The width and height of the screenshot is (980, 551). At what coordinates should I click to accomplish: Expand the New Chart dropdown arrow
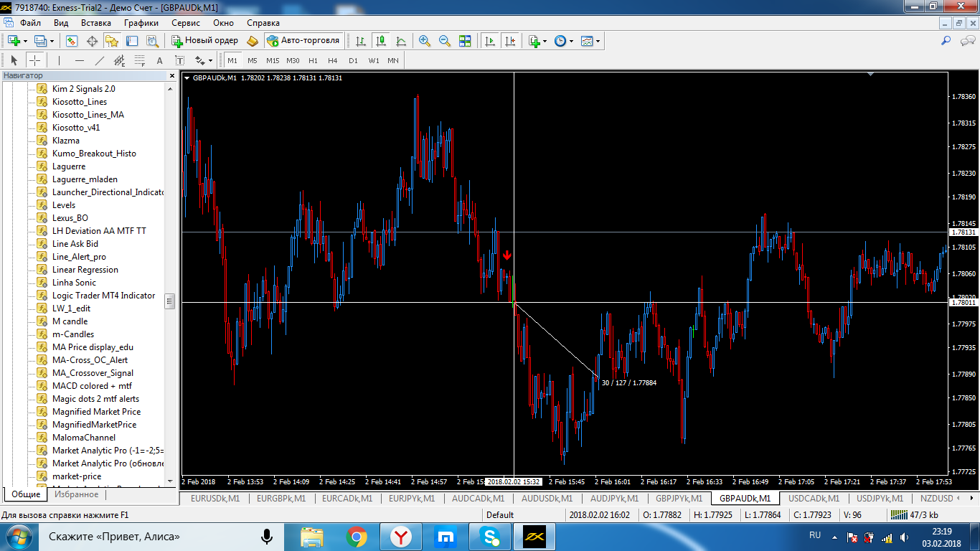point(25,41)
